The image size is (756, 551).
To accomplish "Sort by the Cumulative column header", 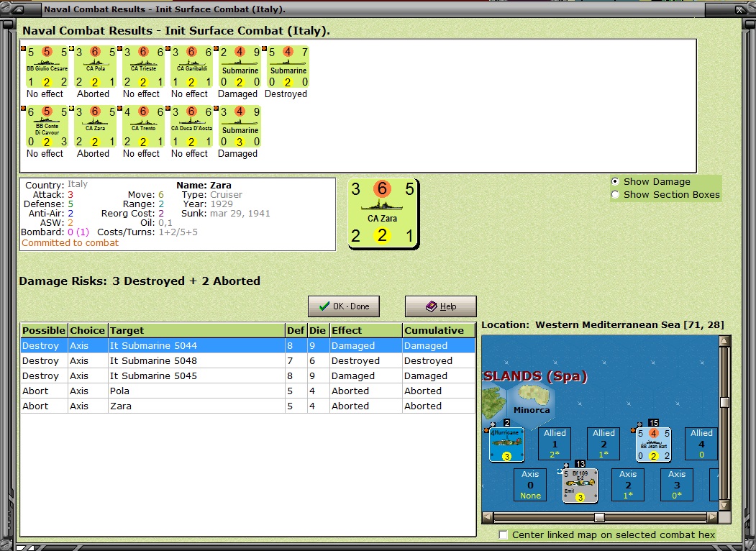I will coord(438,330).
